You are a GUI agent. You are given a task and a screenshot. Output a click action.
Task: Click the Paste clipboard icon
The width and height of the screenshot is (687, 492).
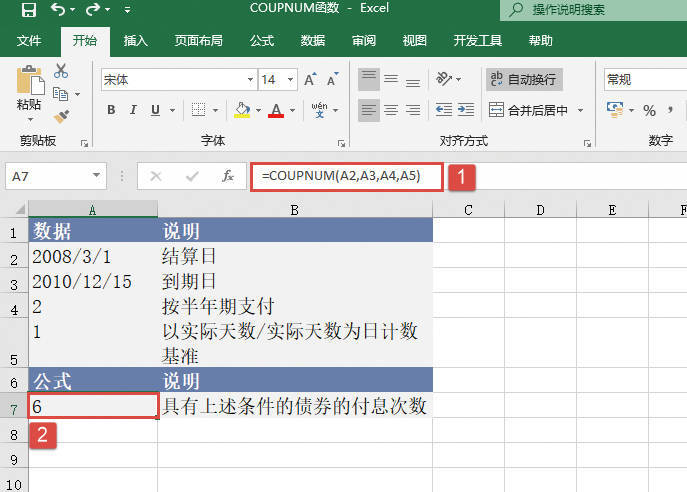[29, 84]
